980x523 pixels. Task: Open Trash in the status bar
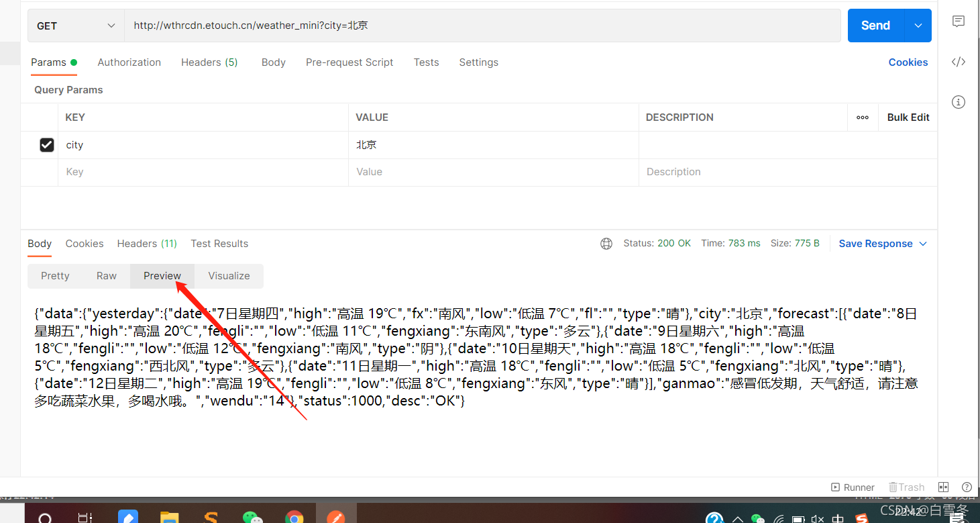point(906,487)
